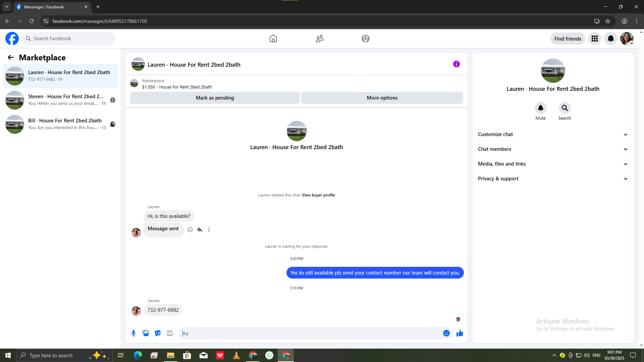This screenshot has height=362, width=644.
Task: Open the $1,050 House For Rent listing link
Action: (177, 87)
